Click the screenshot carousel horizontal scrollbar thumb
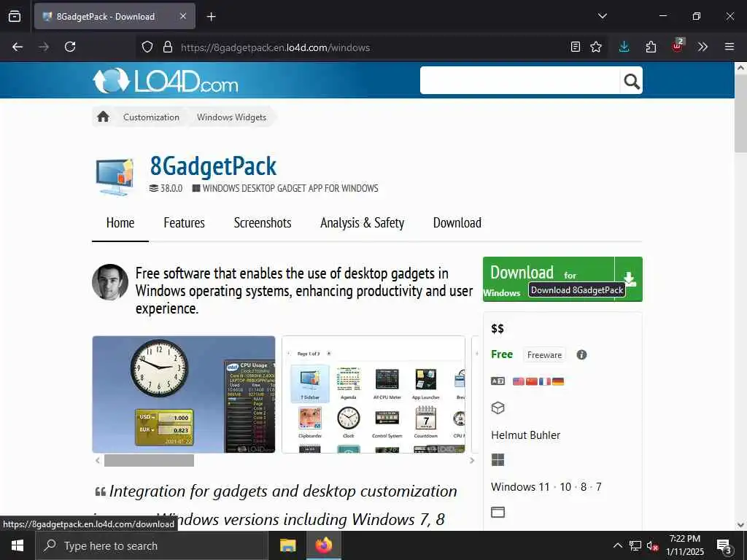The height and width of the screenshot is (560, 747). pos(149,461)
